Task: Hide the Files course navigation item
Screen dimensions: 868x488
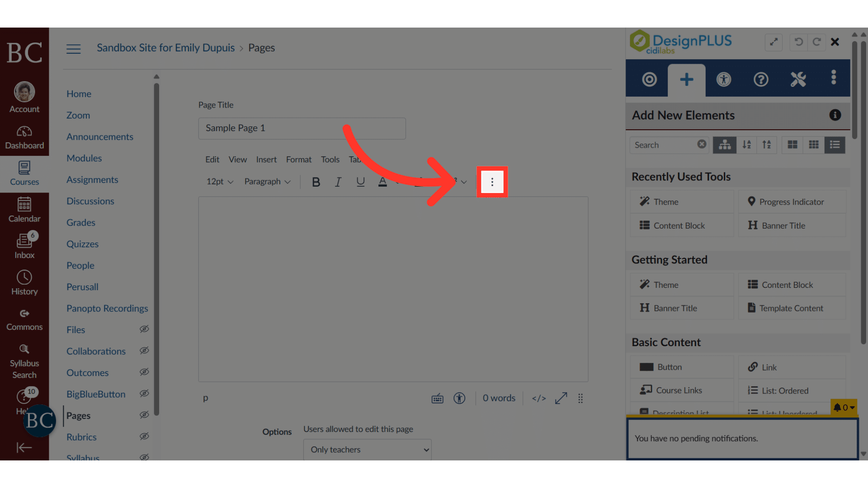Action: point(144,329)
